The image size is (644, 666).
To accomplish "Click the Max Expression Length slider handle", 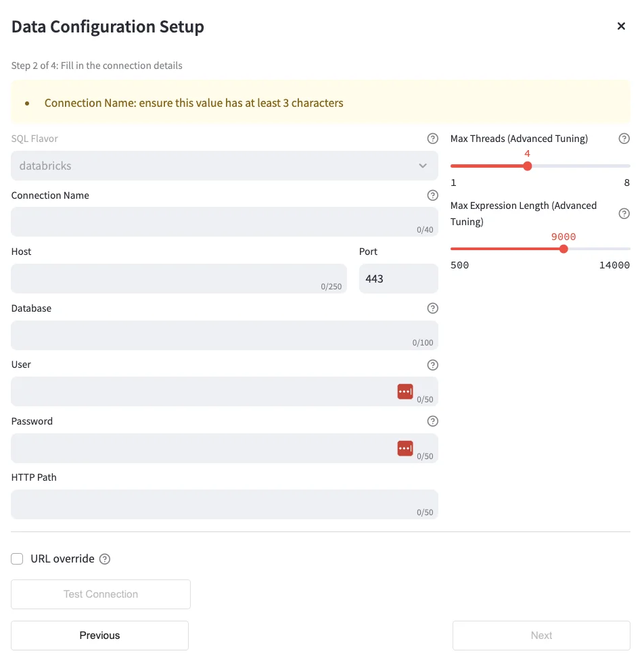I will point(563,249).
